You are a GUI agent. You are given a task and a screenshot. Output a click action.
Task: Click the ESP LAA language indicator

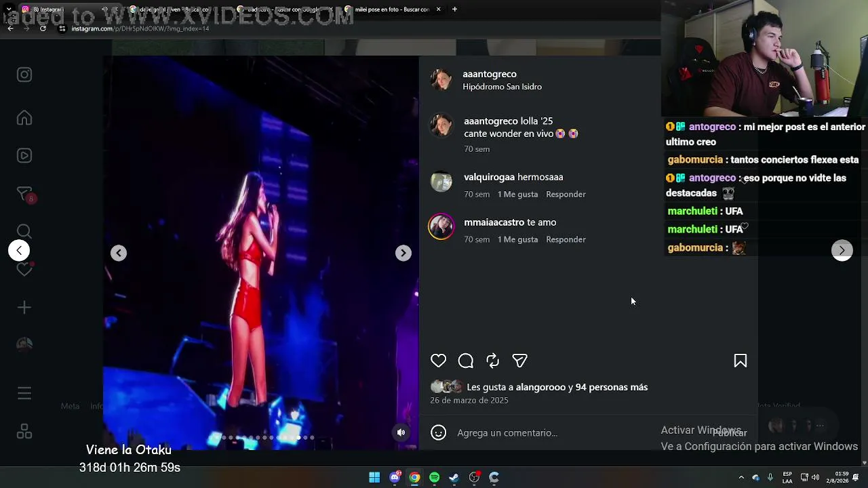pos(787,478)
